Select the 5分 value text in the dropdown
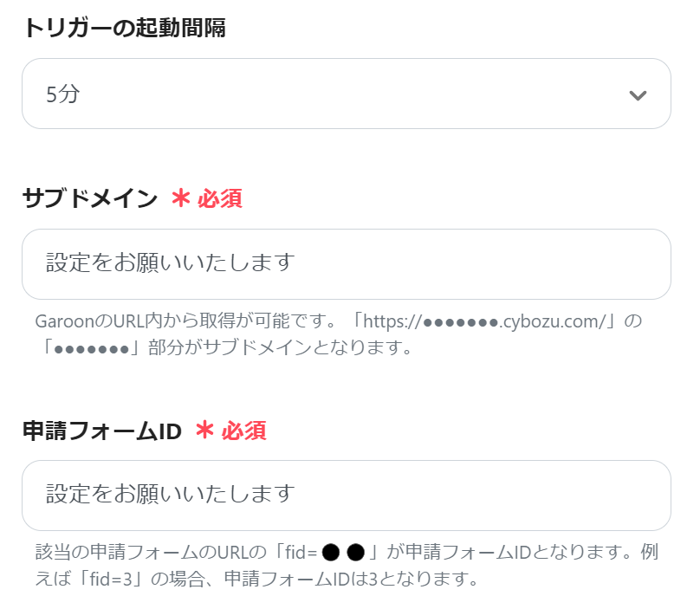Image resolution: width=700 pixels, height=609 pixels. pyautogui.click(x=63, y=94)
